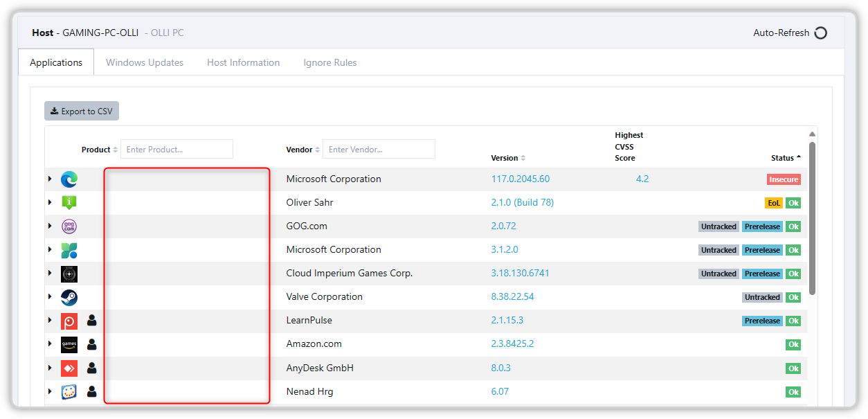Viewport: 868px width, 419px height.
Task: Focus the Enter Vendor filter field
Action: pos(379,149)
